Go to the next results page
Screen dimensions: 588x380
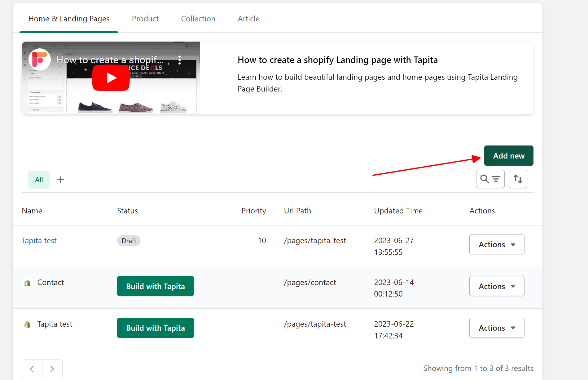click(52, 369)
